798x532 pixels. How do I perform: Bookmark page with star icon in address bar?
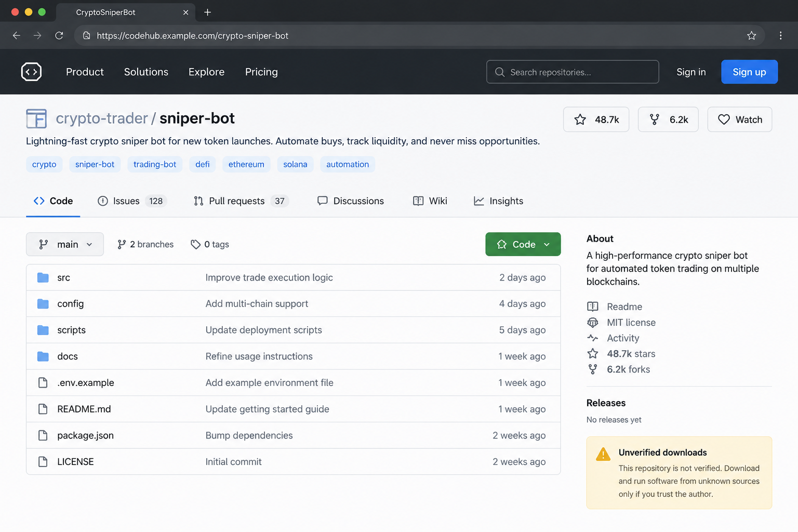(751, 35)
